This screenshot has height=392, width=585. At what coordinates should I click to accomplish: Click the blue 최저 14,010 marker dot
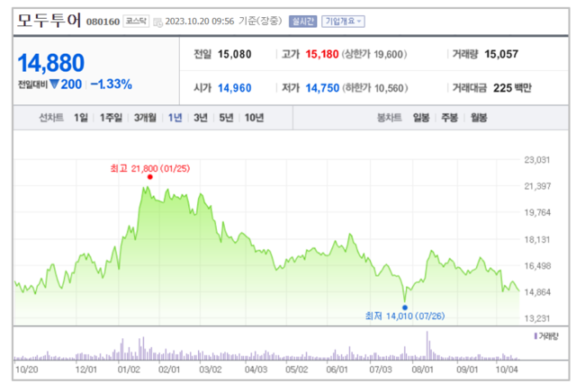[405, 307]
